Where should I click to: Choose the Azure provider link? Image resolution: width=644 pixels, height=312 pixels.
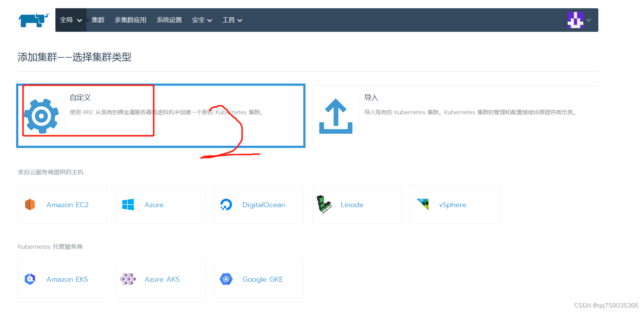tap(154, 205)
